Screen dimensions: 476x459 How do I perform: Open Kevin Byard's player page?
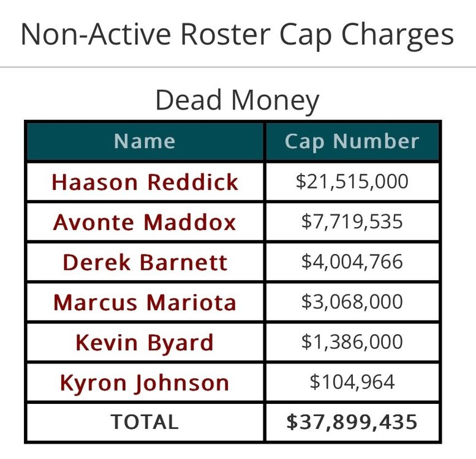coord(145,342)
